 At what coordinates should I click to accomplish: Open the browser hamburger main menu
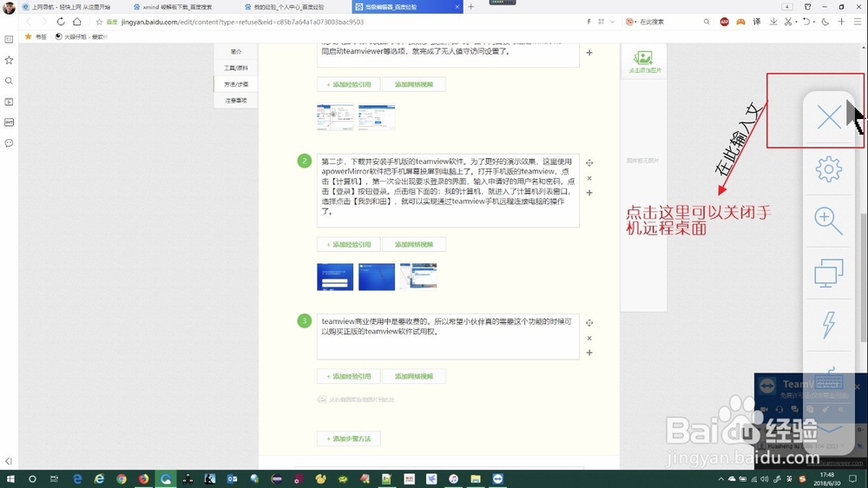point(858,22)
